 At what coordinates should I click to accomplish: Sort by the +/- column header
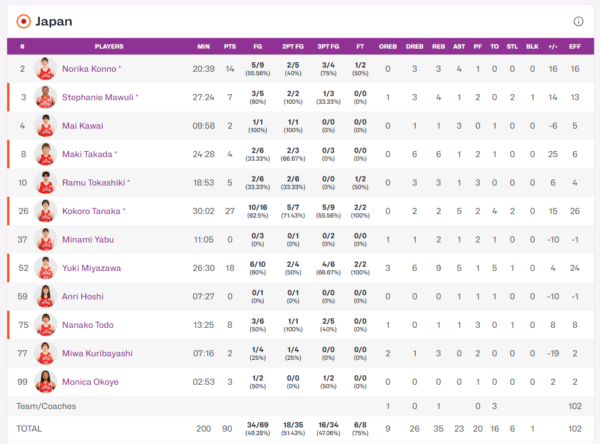click(x=552, y=46)
